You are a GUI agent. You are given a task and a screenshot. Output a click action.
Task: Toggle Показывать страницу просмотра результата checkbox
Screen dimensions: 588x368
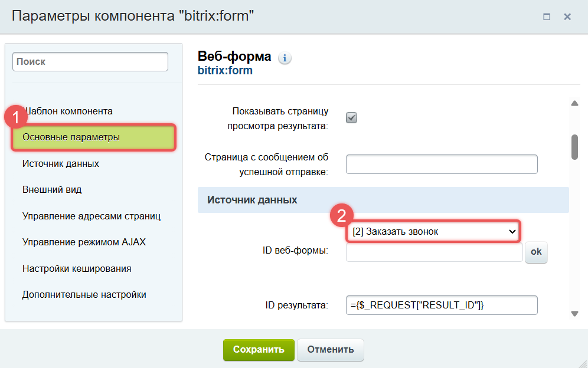tap(351, 118)
